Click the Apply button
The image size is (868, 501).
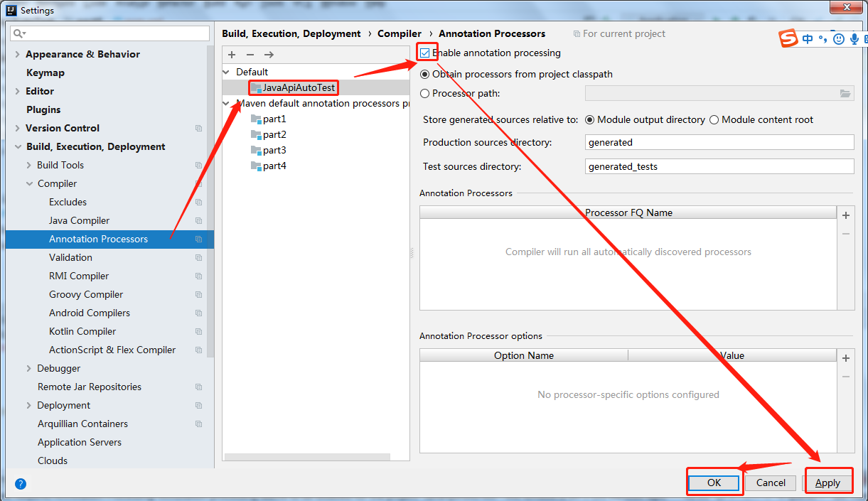(828, 482)
